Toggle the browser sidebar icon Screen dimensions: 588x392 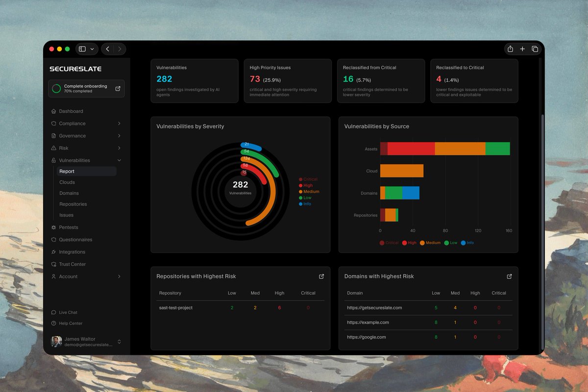82,49
